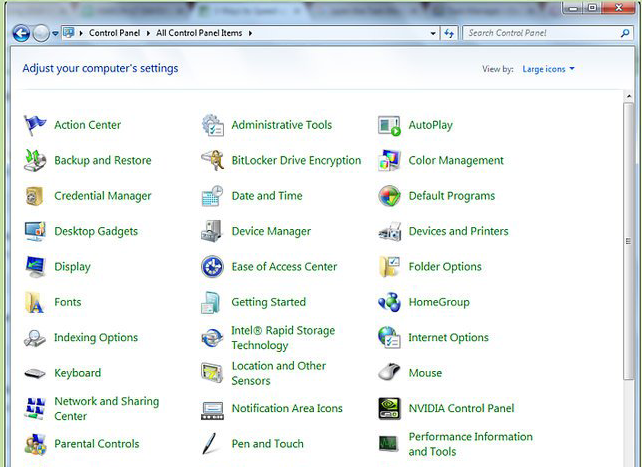This screenshot has width=642, height=467.
Task: Open the Getting Started icon
Action: [x=212, y=302]
